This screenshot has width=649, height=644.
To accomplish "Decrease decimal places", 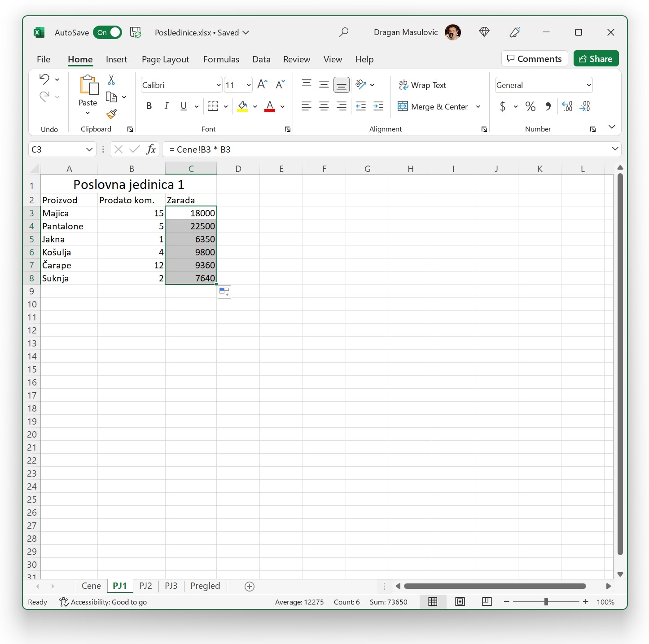I will pos(585,106).
